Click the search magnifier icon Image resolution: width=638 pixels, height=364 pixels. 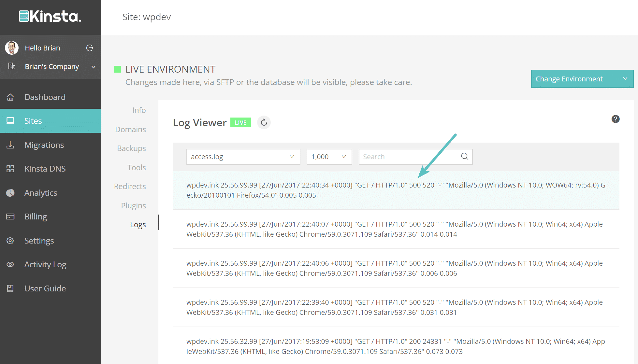click(x=465, y=157)
